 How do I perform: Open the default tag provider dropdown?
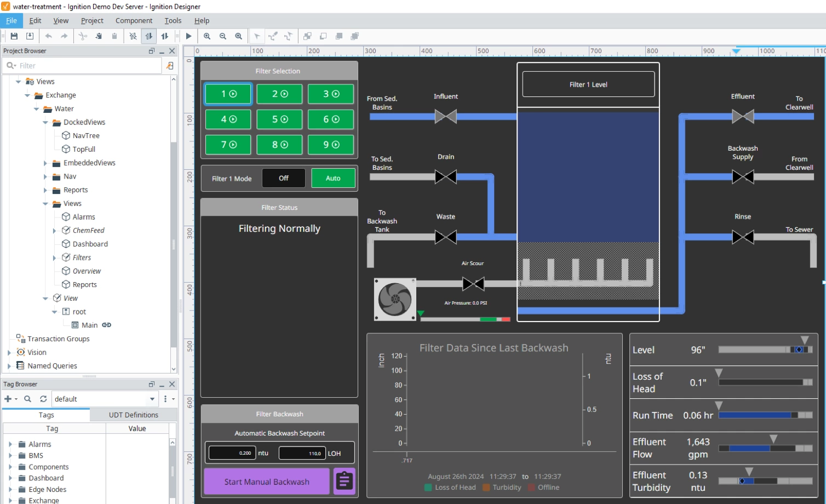pos(152,399)
